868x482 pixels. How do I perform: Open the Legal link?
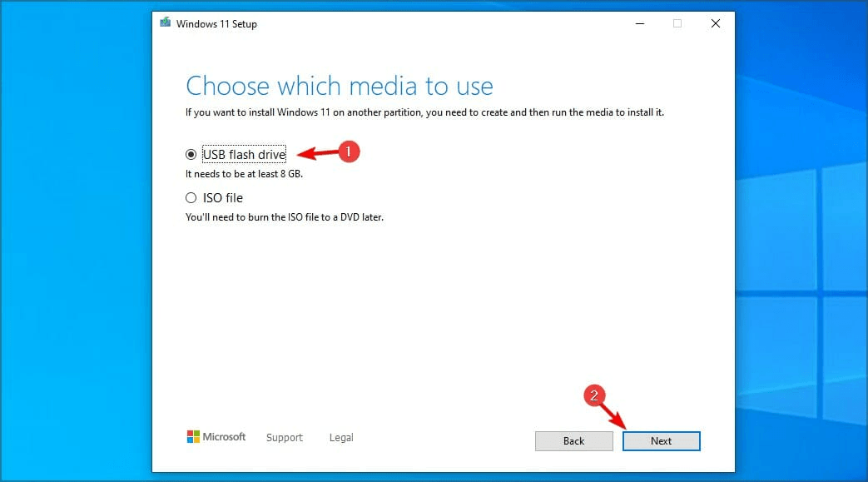[341, 438]
